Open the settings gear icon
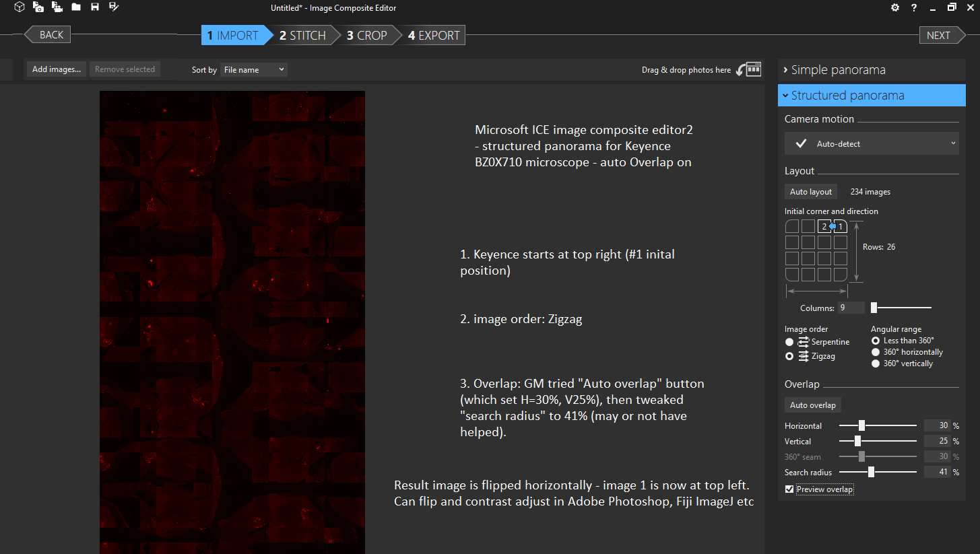This screenshot has height=554, width=980. (895, 7)
